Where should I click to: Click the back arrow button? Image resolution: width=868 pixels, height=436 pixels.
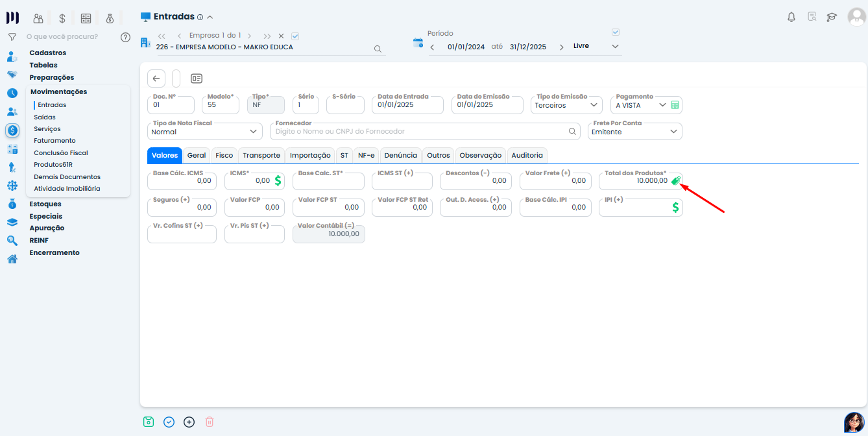pyautogui.click(x=156, y=79)
